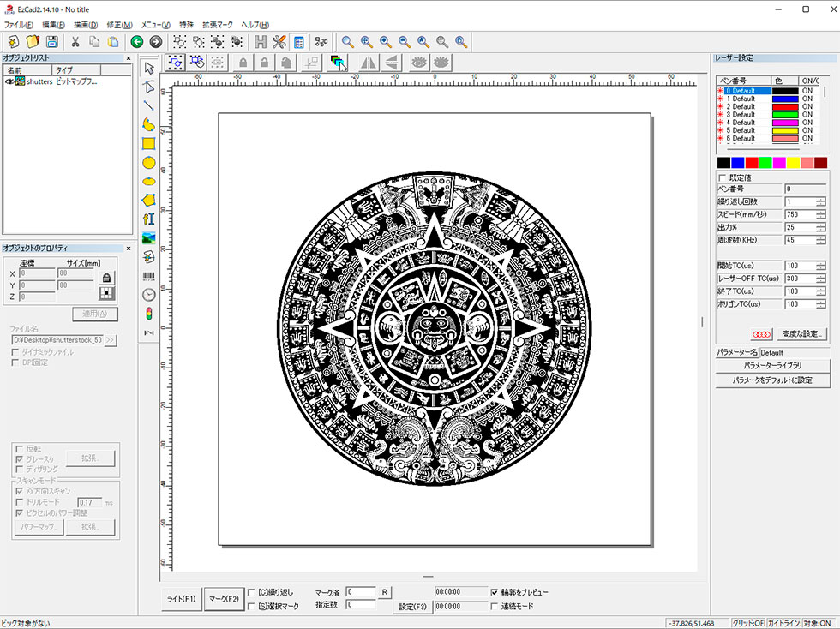
Task: Click the lock aspect ratio padlock icon
Action: pyautogui.click(x=106, y=277)
